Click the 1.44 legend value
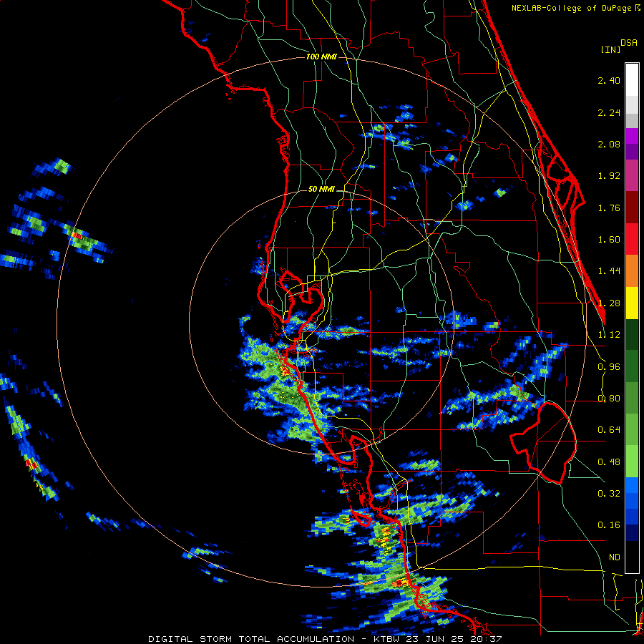The width and height of the screenshot is (644, 644). coord(609,271)
